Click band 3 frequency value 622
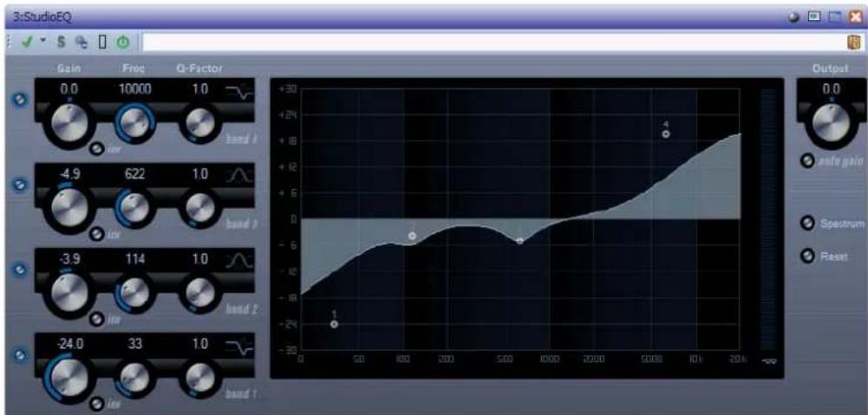868x415 pixels. click(135, 174)
